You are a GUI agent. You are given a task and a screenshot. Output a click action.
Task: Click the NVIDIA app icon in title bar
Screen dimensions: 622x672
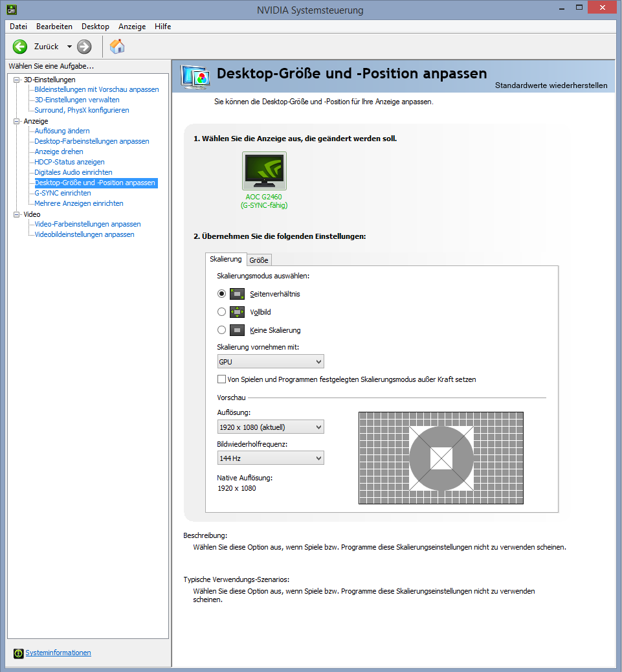click(x=12, y=10)
